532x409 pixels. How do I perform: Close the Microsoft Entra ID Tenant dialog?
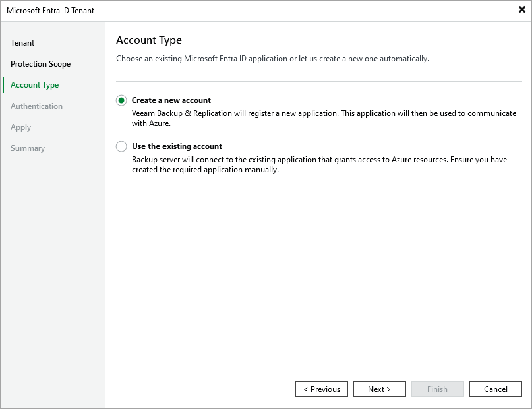point(521,9)
